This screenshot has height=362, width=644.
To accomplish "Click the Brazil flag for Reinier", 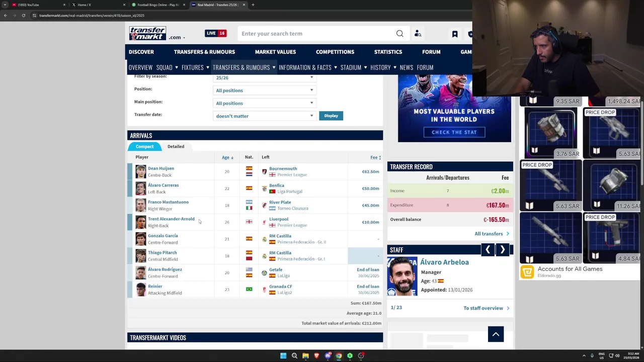I will point(249,289).
